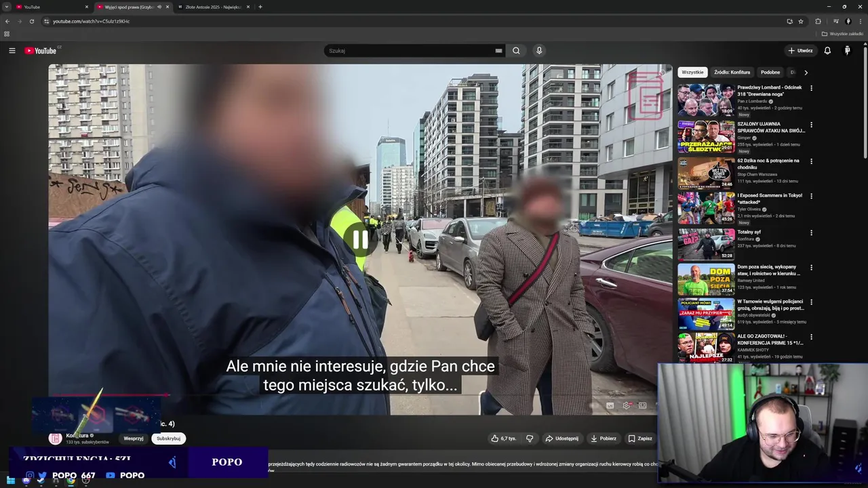The height and width of the screenshot is (488, 868).
Task: Open the notifications bell
Action: tap(827, 51)
